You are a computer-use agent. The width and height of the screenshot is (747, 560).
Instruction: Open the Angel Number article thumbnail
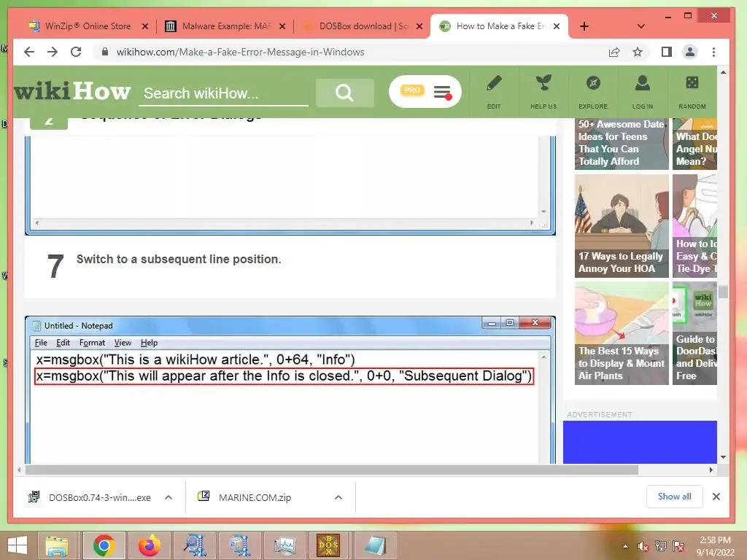tap(694, 143)
